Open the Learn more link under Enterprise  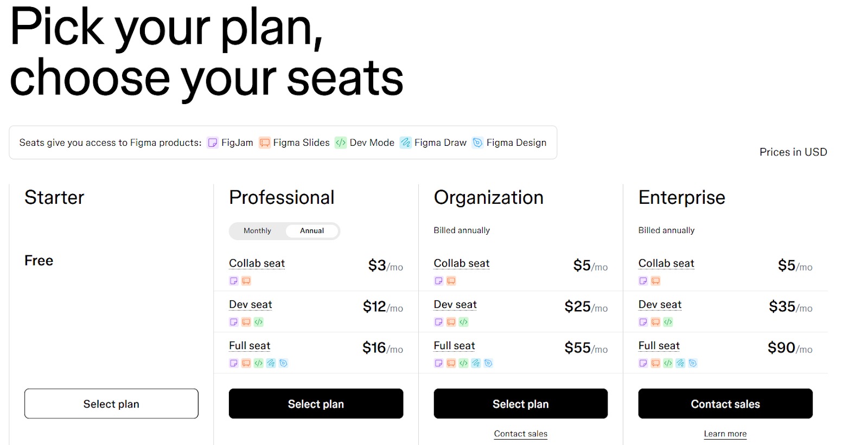pos(725,434)
